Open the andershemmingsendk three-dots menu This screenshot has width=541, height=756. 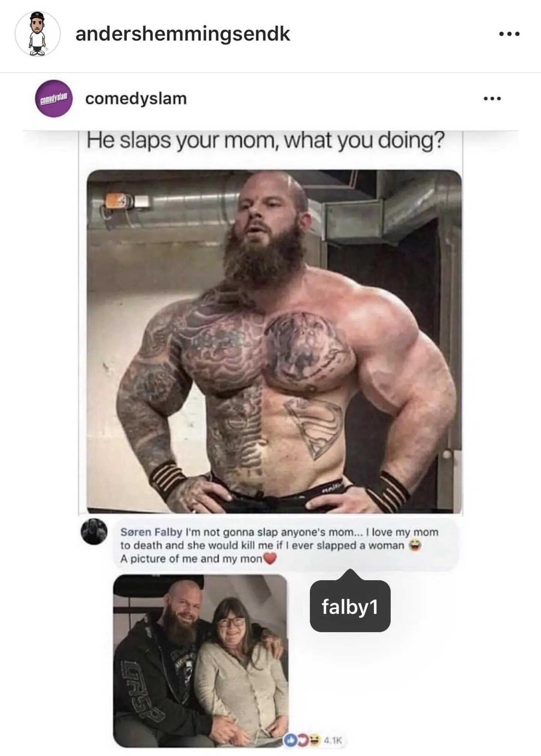click(x=509, y=34)
